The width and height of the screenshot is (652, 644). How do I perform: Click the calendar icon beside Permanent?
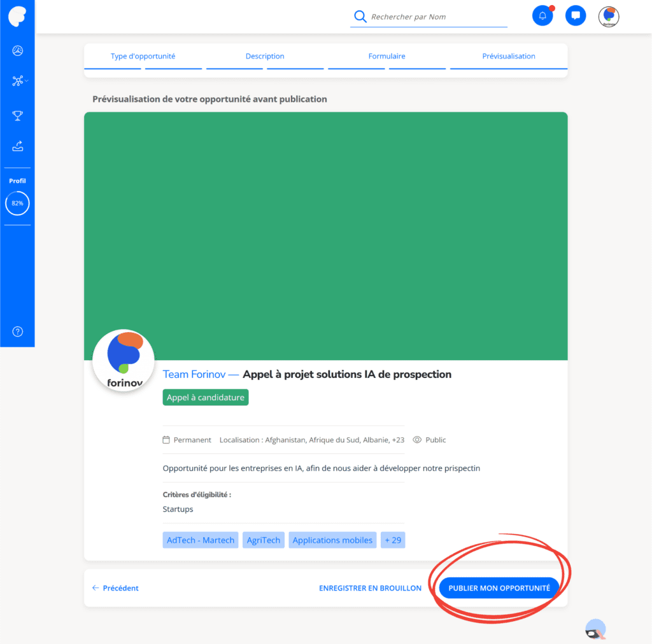click(166, 440)
